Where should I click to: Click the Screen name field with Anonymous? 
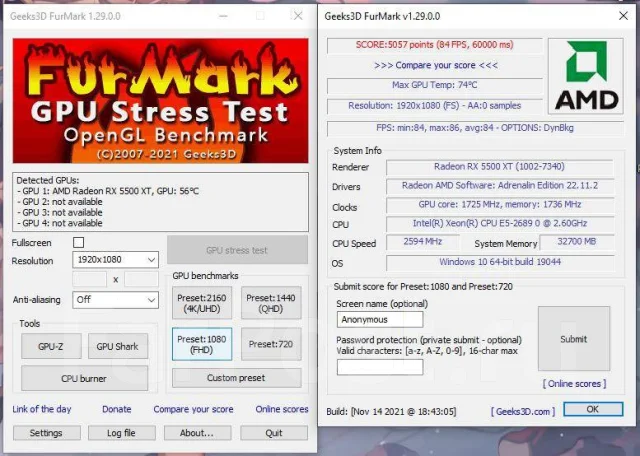pos(380,320)
